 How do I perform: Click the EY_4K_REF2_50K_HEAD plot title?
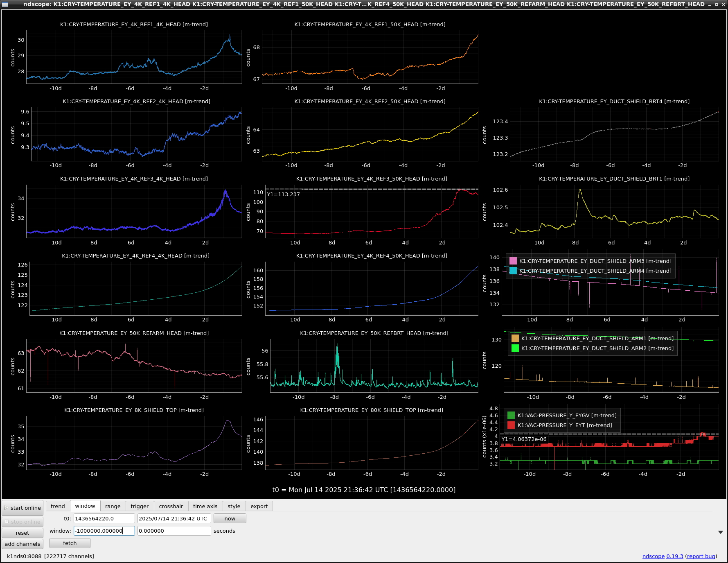(x=370, y=101)
